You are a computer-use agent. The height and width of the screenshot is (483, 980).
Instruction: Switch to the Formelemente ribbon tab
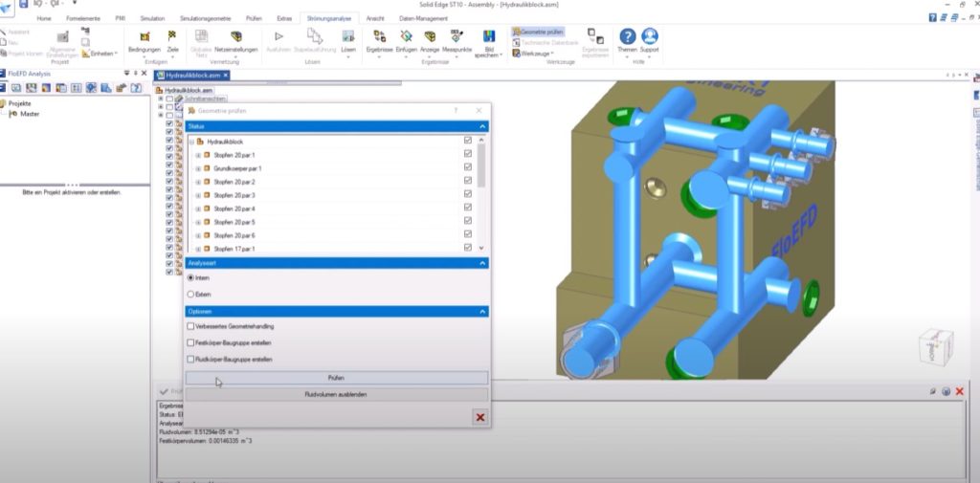click(83, 19)
